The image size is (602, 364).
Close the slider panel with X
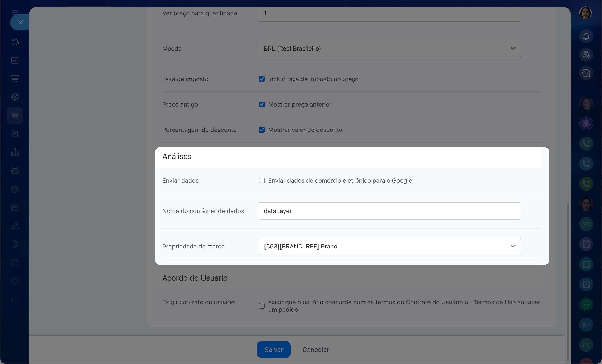[x=21, y=23]
